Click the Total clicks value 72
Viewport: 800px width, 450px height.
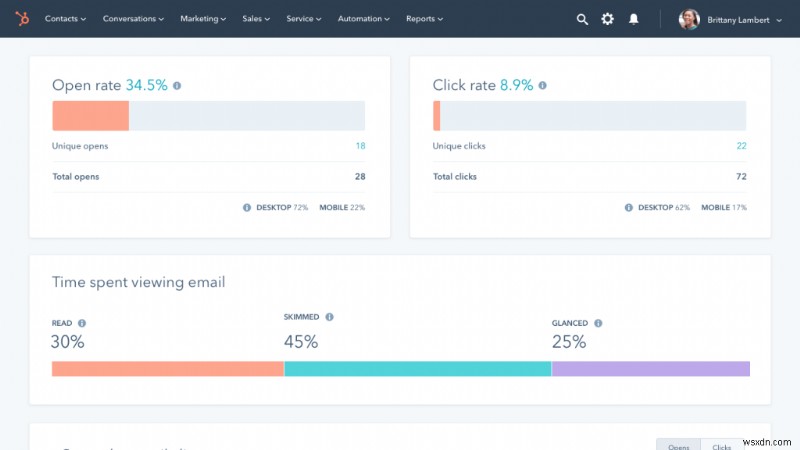(x=741, y=177)
